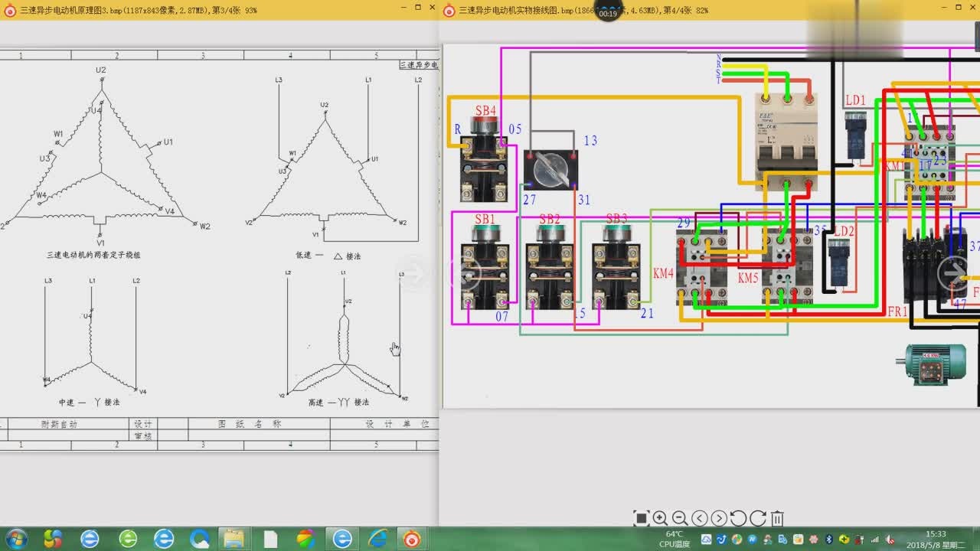Click the KM4 contactor label
Screen dimensions: 980x551
pyautogui.click(x=663, y=273)
